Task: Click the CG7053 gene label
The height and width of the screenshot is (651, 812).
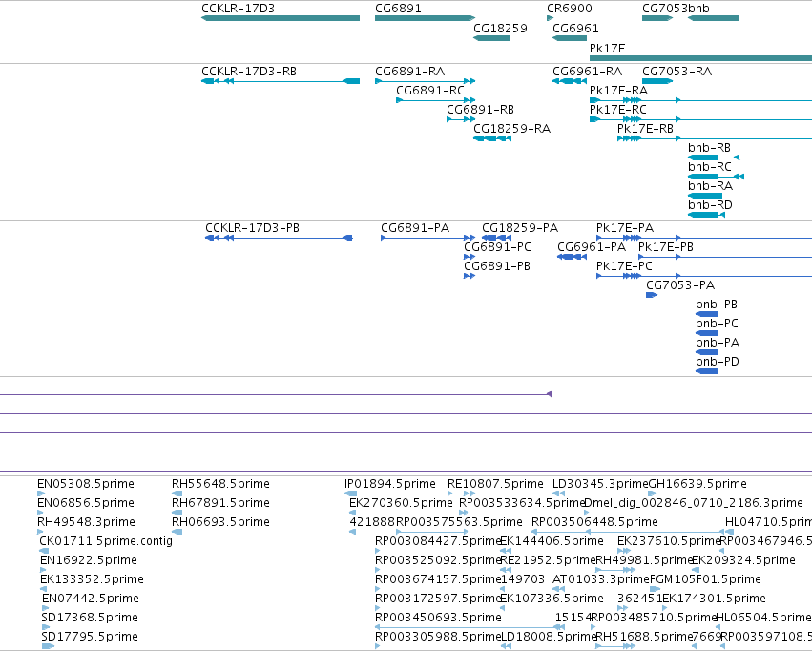Action: click(665, 9)
